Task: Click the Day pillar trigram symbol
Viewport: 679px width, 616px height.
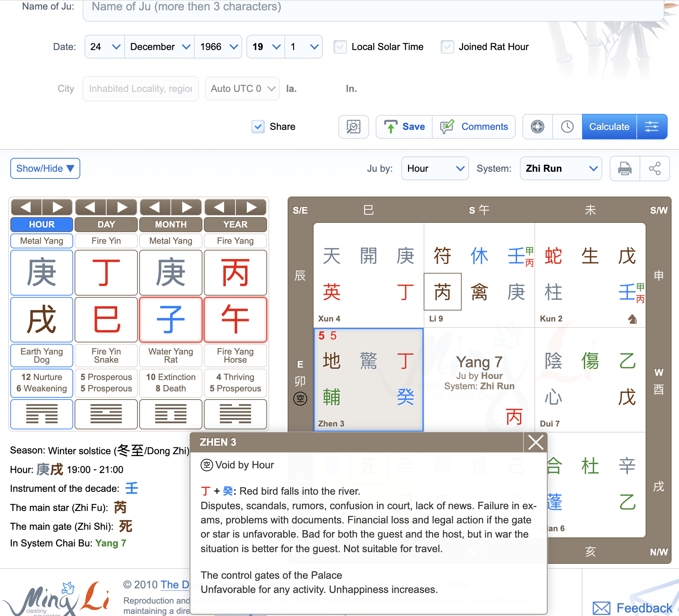Action: pos(106,414)
